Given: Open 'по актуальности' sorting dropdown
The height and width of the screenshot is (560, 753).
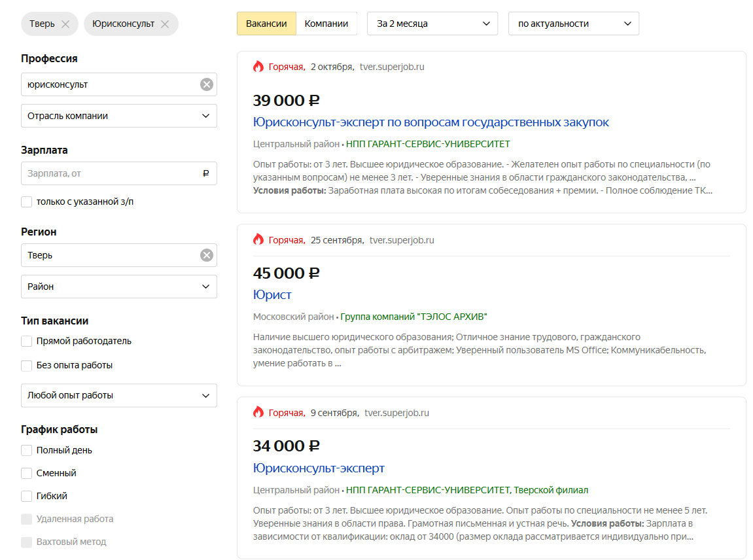Looking at the screenshot, I should (573, 24).
